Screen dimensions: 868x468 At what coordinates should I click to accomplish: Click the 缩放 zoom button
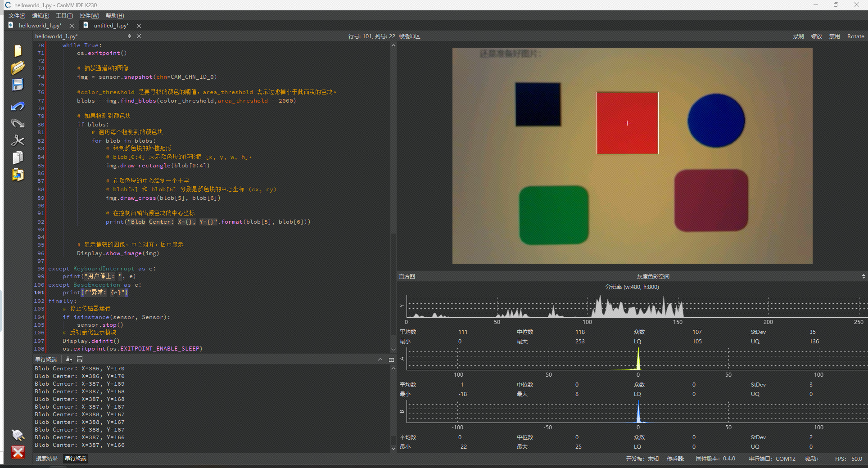pyautogui.click(x=817, y=36)
